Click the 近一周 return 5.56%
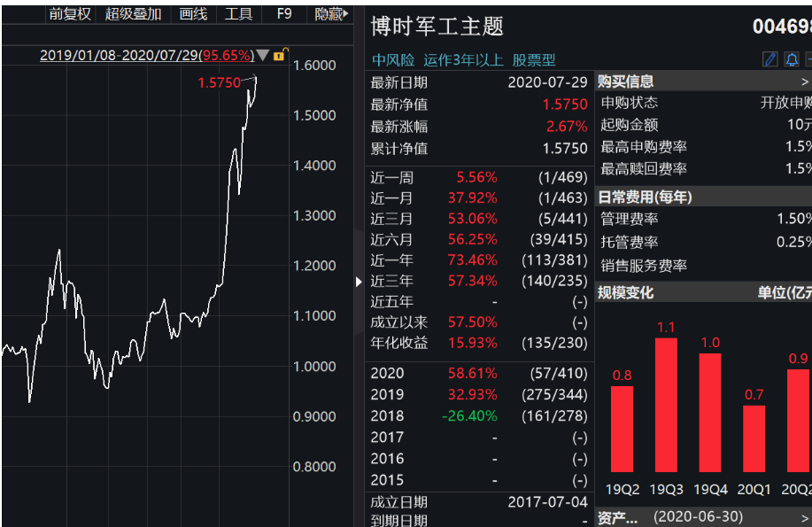Viewport: 812px width, 527px height. pyautogui.click(x=476, y=177)
